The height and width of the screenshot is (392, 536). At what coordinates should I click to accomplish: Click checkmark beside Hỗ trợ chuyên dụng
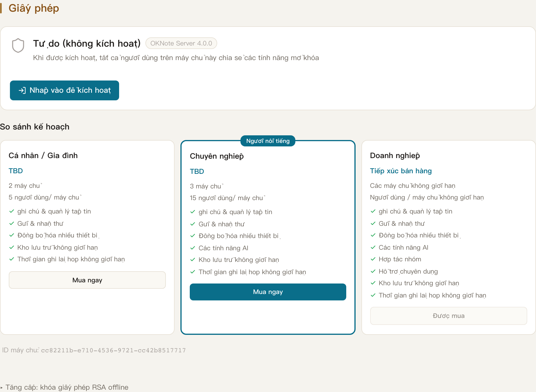click(x=373, y=271)
